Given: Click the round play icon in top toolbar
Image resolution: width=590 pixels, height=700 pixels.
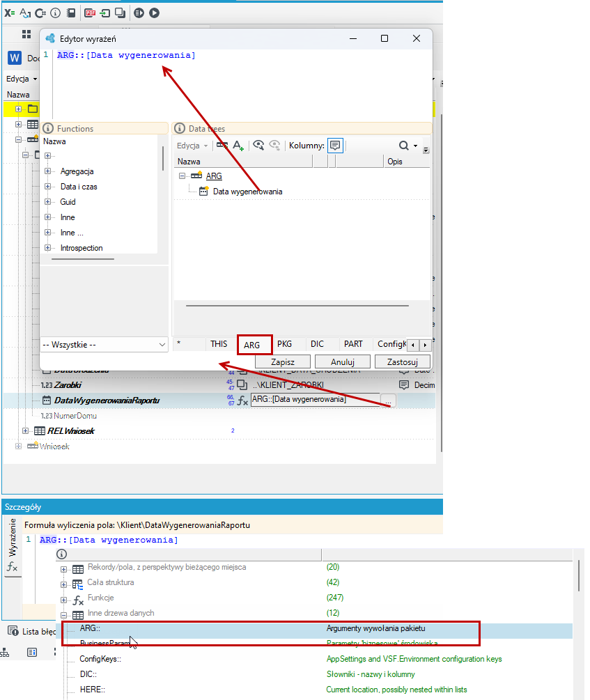Looking at the screenshot, I should (x=154, y=13).
